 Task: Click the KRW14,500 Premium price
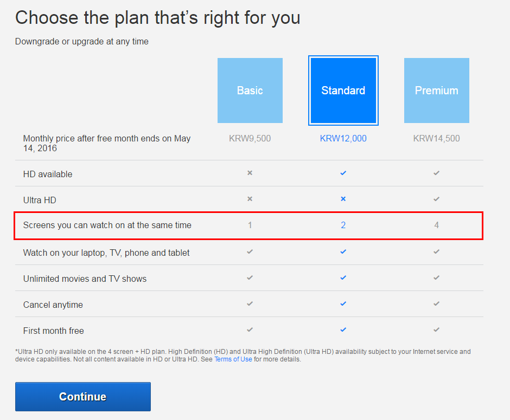[436, 138]
